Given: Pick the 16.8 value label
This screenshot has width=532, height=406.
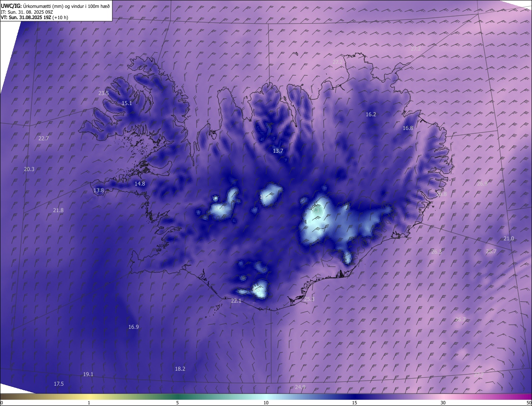Looking at the screenshot, I should (x=408, y=129).
